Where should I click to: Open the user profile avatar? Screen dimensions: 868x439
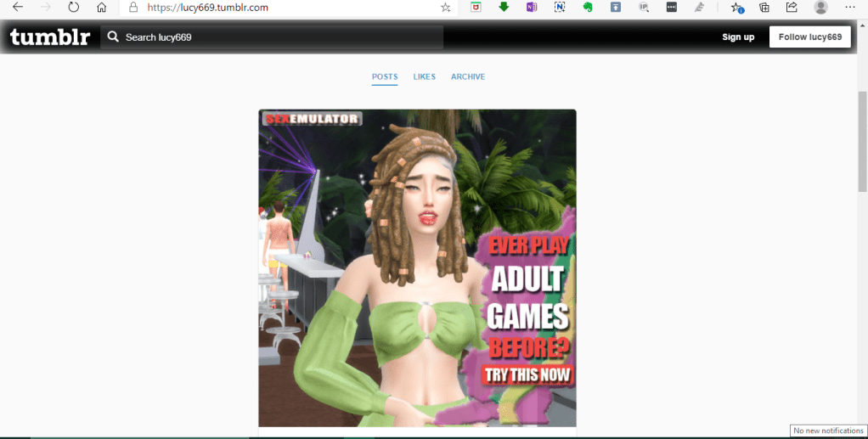tap(820, 8)
